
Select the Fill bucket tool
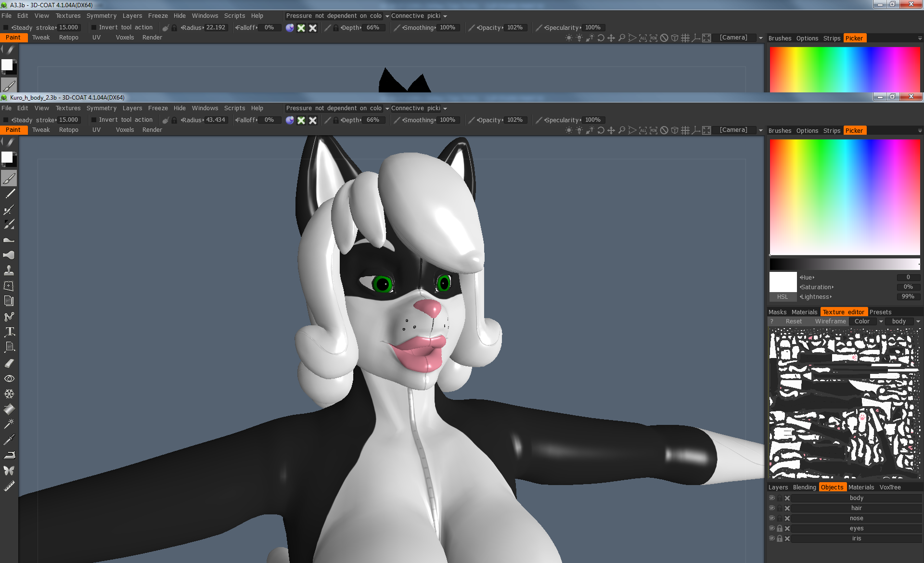9,409
